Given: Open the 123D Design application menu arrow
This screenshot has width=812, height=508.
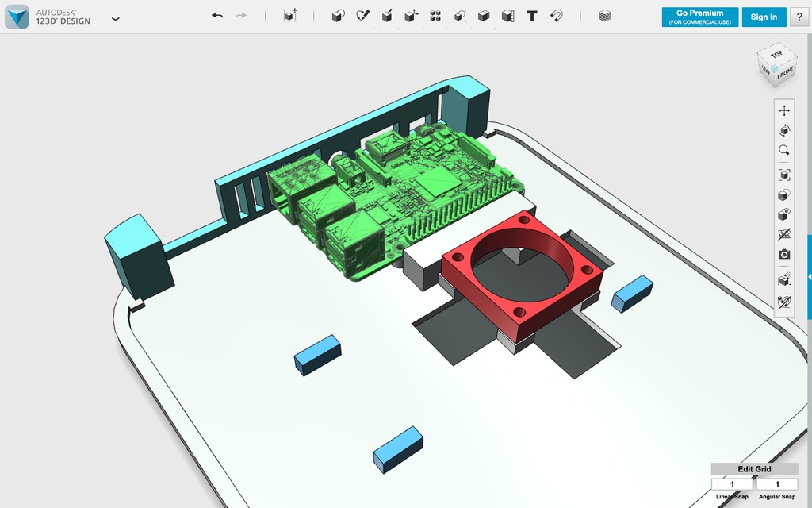Looking at the screenshot, I should click(116, 18).
